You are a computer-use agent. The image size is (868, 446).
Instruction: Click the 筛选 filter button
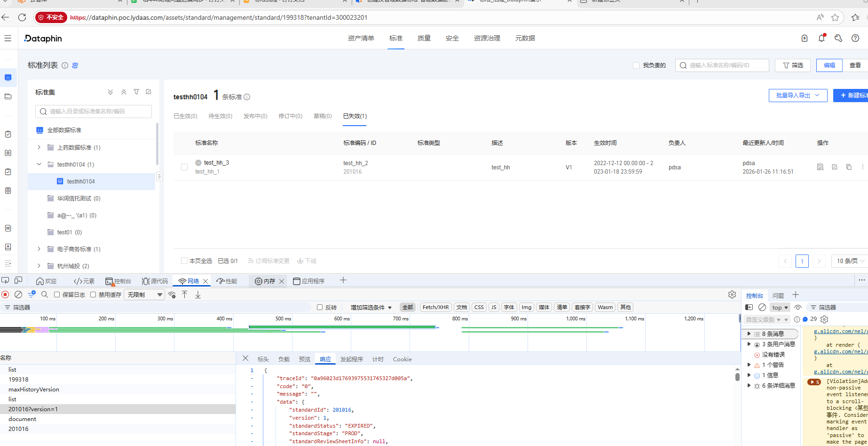[x=793, y=65]
